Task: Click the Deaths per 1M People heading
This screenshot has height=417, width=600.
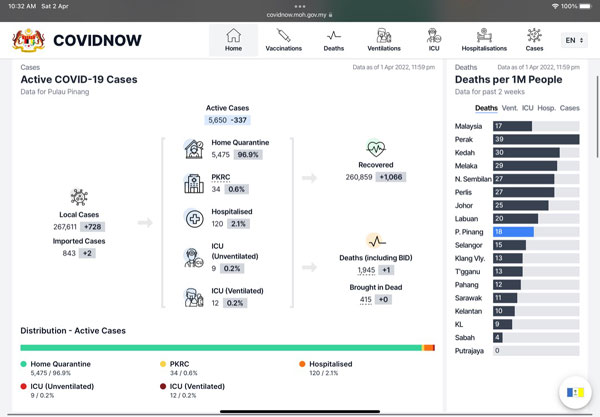Action: 509,80
